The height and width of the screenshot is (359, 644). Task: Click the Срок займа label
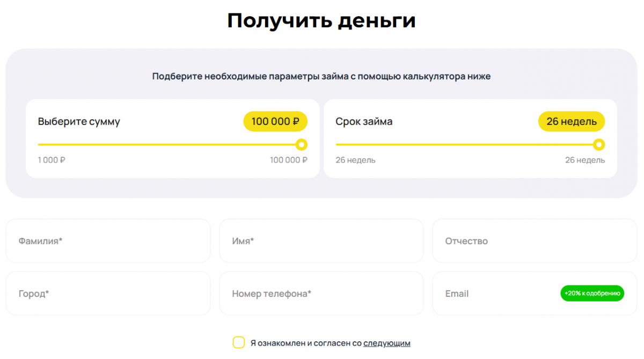364,122
